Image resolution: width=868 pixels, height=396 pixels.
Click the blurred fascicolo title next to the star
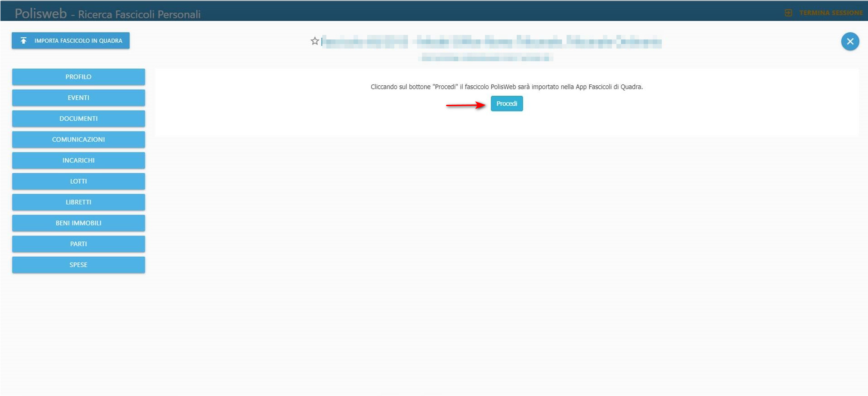[x=491, y=42]
